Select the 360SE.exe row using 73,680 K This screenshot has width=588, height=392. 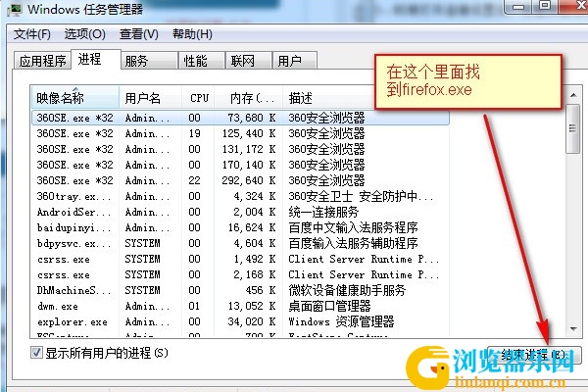coord(240,118)
